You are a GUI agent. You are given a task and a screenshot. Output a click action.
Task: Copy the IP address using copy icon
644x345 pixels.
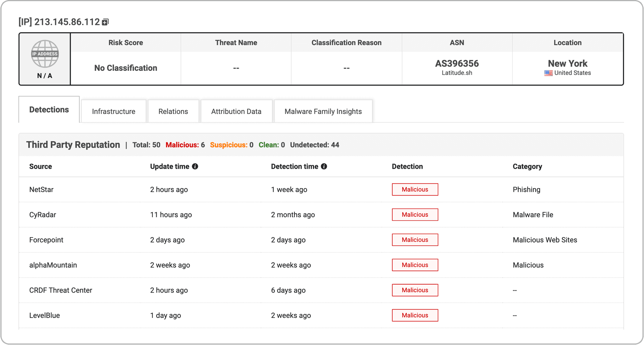point(105,22)
